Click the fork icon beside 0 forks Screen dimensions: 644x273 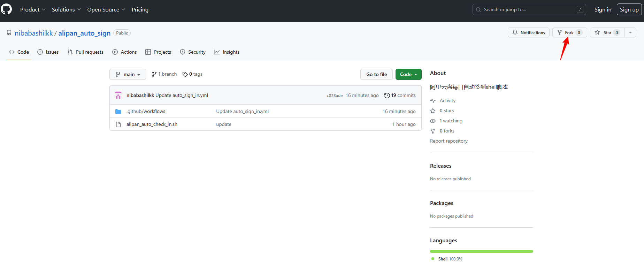[433, 131]
